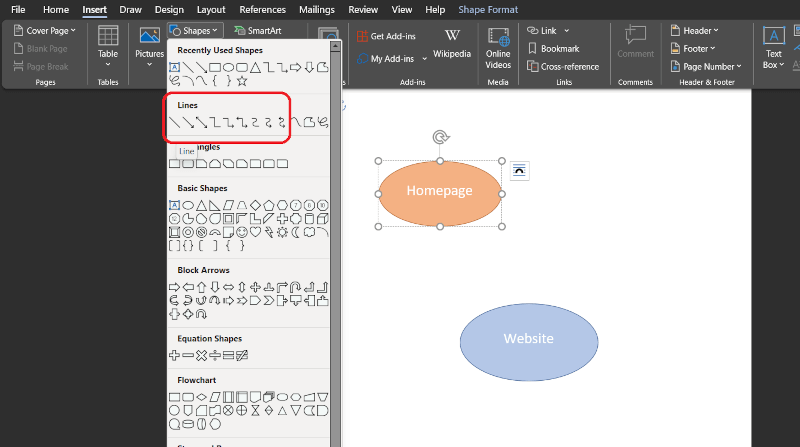
Task: Pick the right arrow in Block Arrows
Action: coord(175,287)
